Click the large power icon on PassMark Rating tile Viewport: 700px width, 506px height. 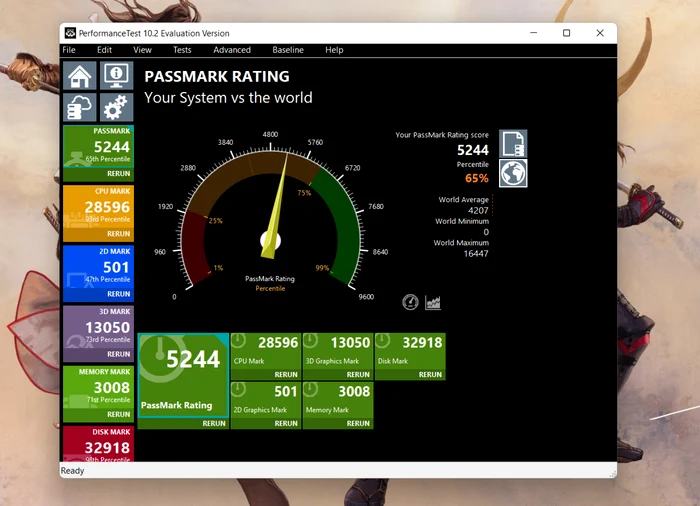(161, 358)
